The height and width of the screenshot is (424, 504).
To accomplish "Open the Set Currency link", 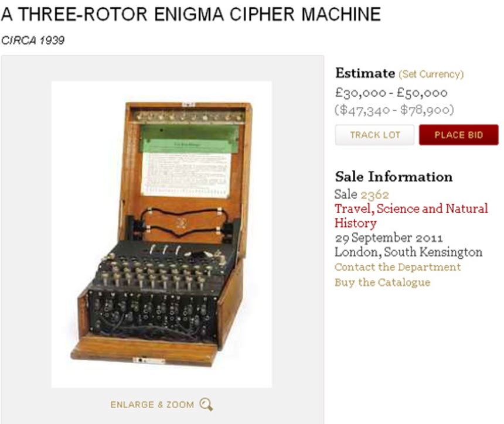I will click(431, 74).
